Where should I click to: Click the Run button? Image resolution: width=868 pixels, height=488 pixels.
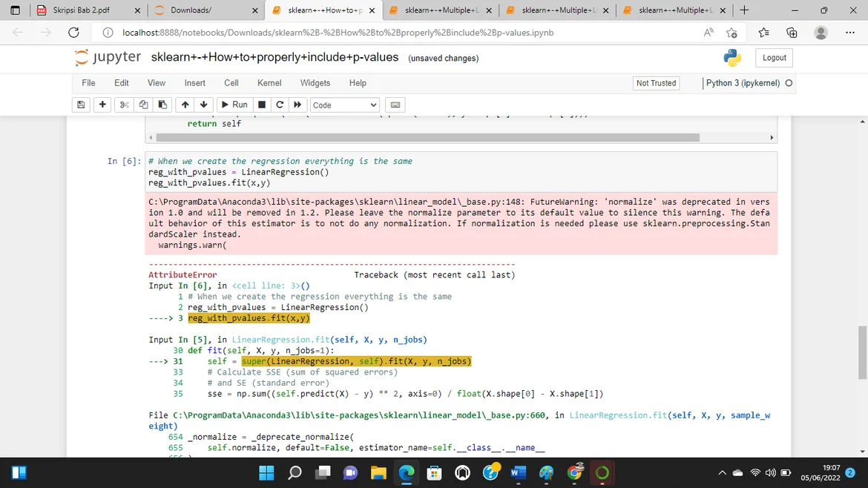tap(234, 105)
